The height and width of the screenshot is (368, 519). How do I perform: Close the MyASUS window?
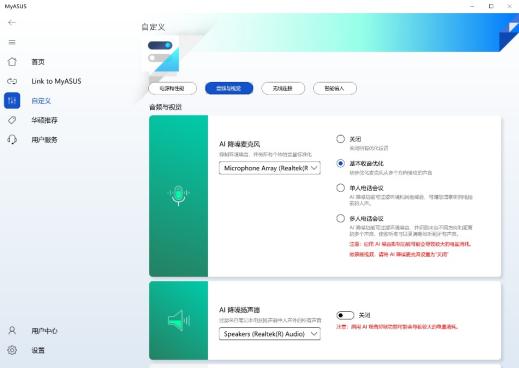tap(510, 6)
